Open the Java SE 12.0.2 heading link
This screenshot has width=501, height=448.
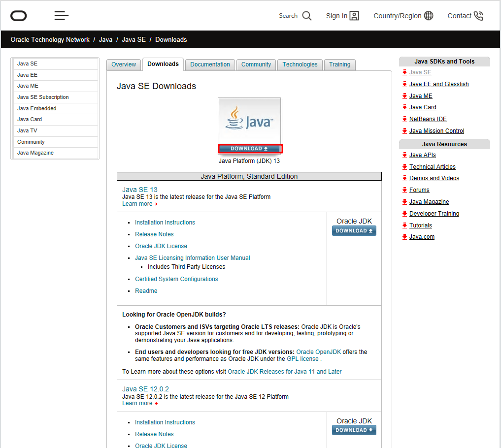145,389
